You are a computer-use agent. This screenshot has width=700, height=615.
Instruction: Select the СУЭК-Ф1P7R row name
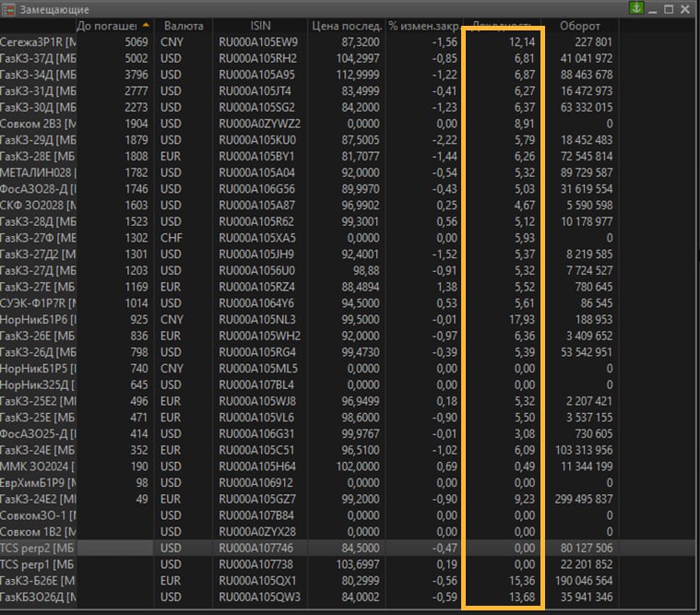(38, 303)
